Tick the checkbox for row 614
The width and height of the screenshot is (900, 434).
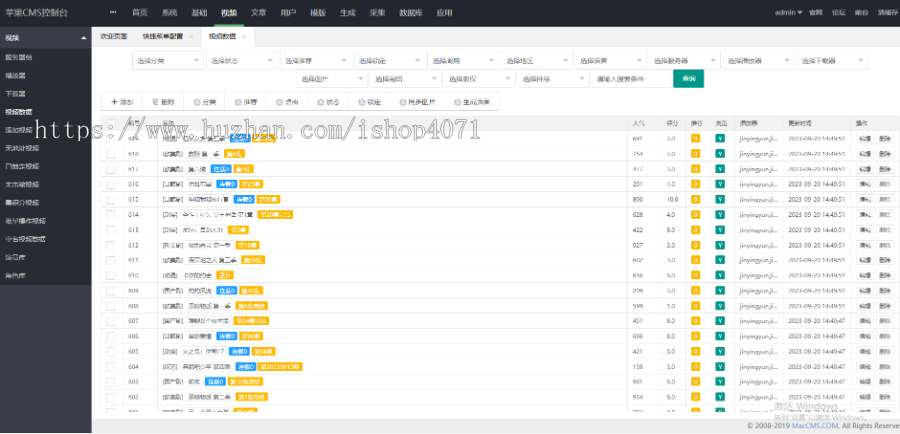(111, 214)
